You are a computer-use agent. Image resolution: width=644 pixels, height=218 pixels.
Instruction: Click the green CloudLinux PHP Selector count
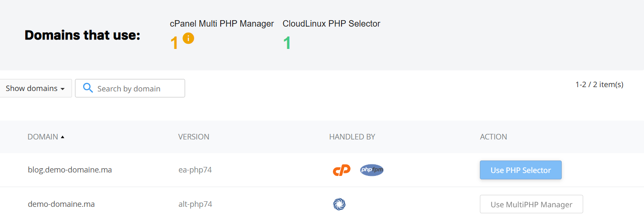pos(287,43)
